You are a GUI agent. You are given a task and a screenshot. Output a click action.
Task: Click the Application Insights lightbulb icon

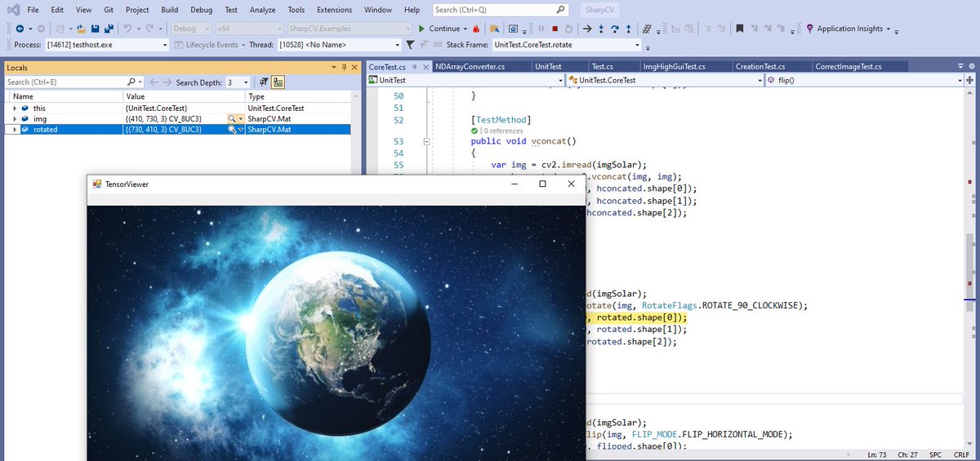810,29
